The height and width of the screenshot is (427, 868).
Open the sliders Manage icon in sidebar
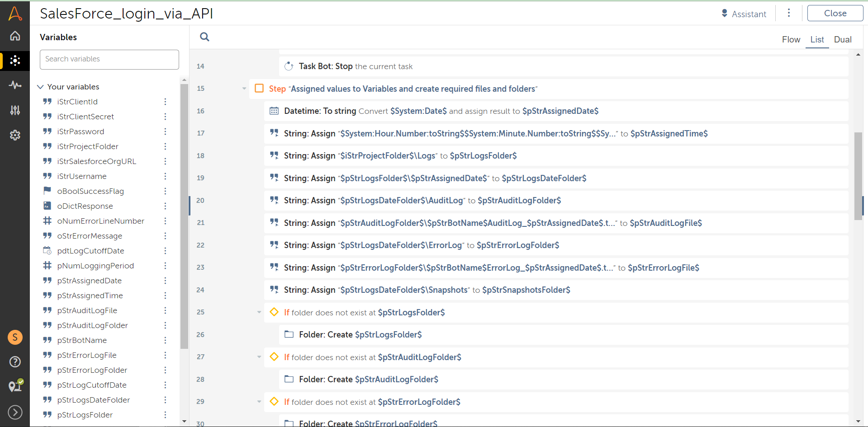tap(15, 110)
